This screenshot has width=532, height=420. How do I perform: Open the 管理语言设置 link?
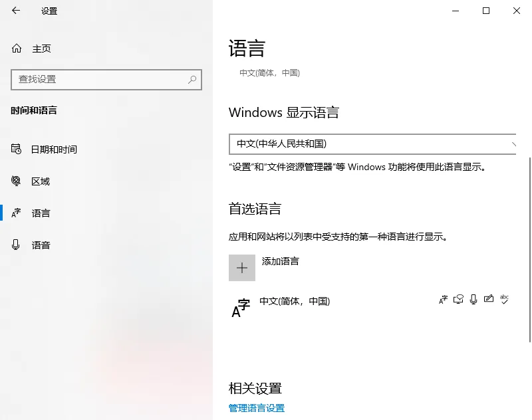pyautogui.click(x=257, y=408)
